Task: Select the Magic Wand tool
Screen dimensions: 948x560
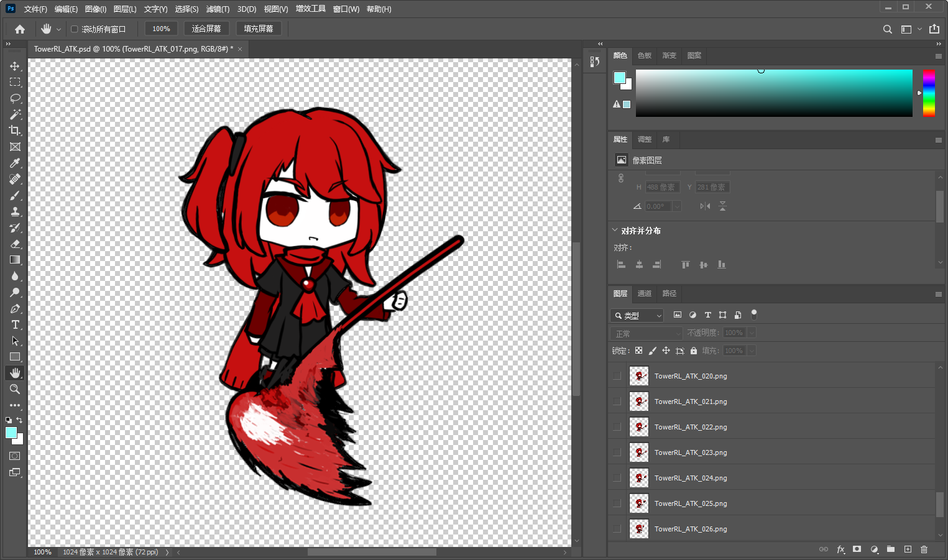Action: (x=15, y=114)
